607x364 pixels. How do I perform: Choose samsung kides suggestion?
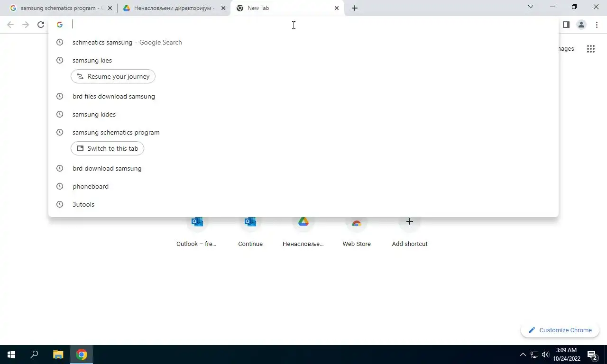tap(303, 114)
